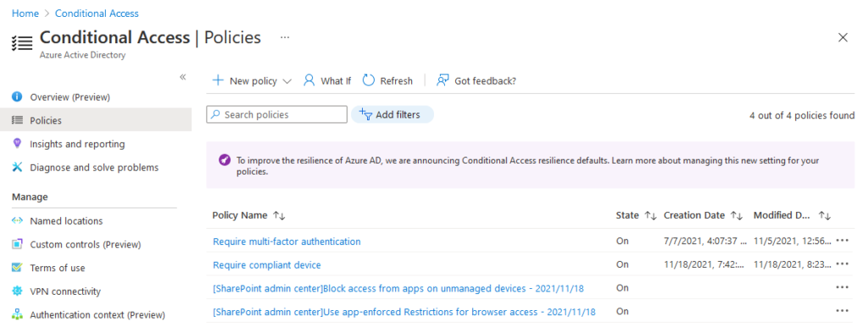Click the VPN connectivity gear icon
The height and width of the screenshot is (327, 868).
17,291
